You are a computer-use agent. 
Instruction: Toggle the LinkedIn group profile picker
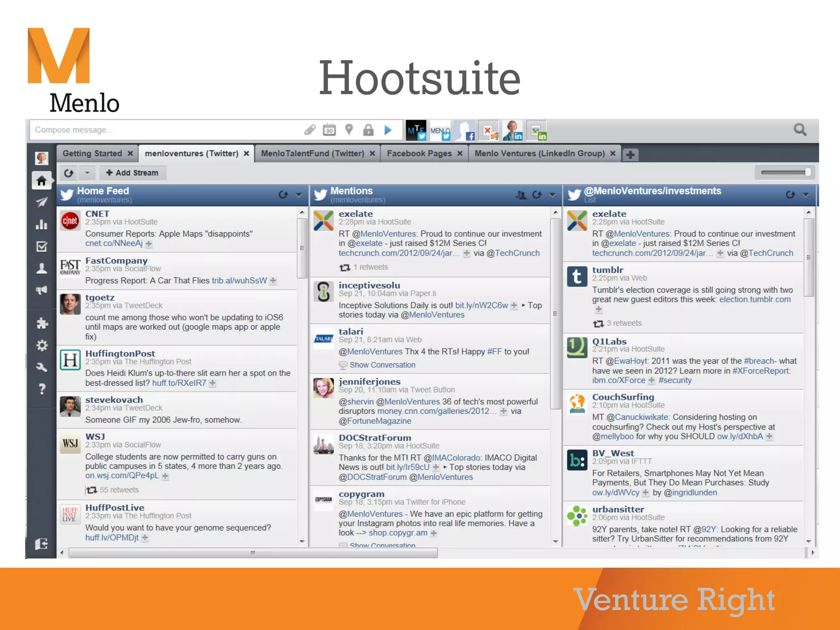pyautogui.click(x=537, y=130)
